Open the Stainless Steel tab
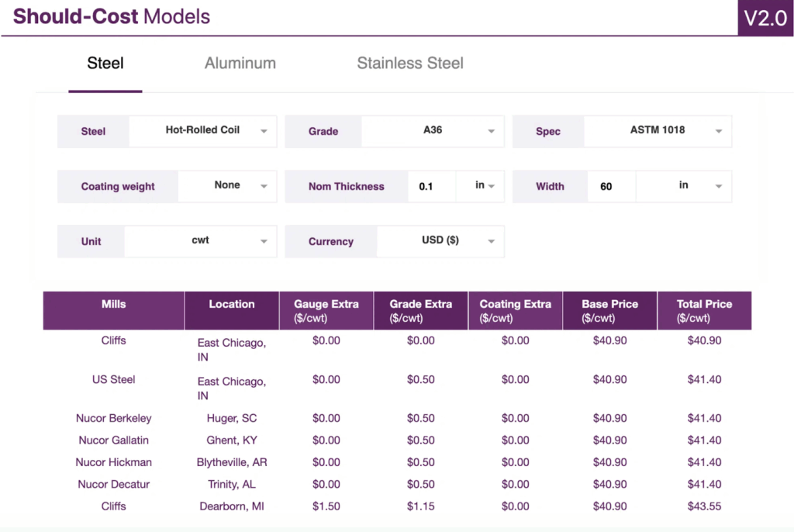Image resolution: width=794 pixels, height=532 pixels. [409, 64]
